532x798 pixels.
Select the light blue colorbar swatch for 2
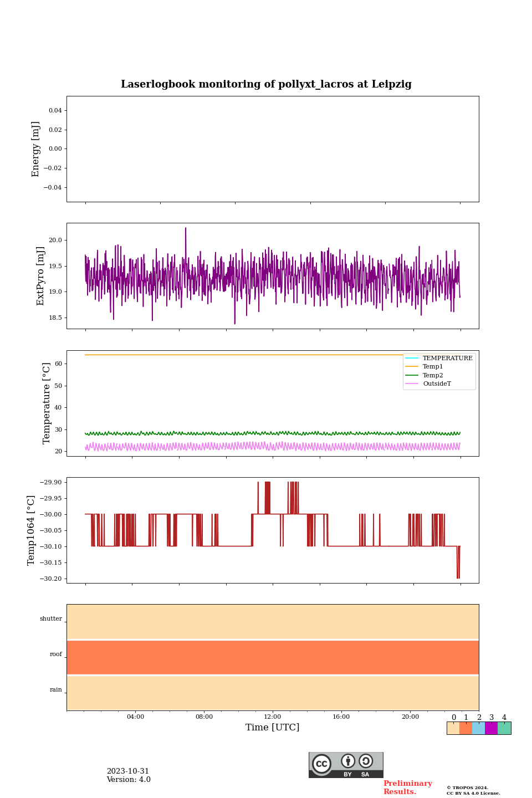coord(479,728)
